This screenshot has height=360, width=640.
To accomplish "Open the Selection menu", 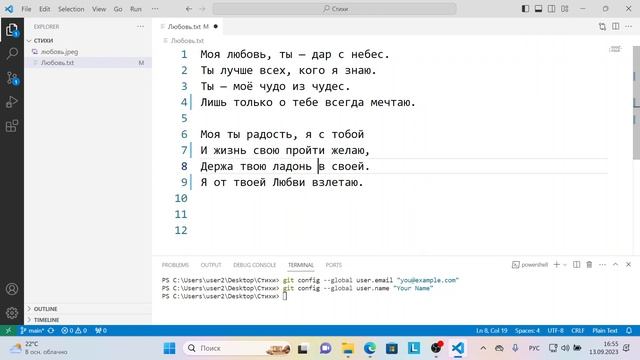I will click(71, 9).
